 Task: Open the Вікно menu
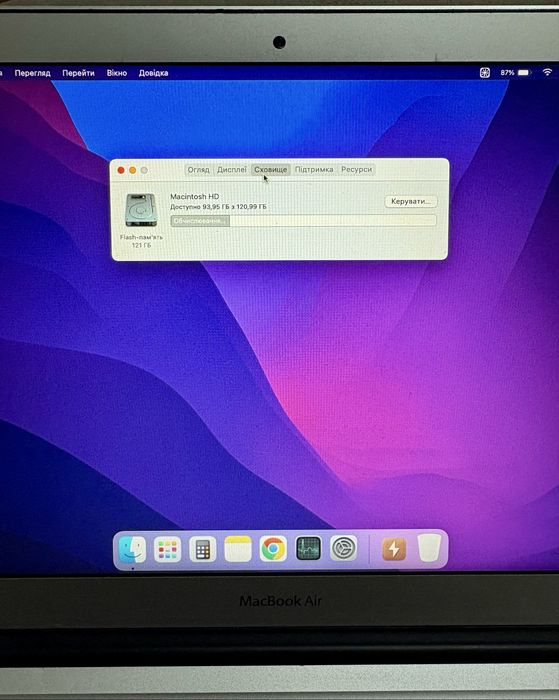click(x=117, y=73)
